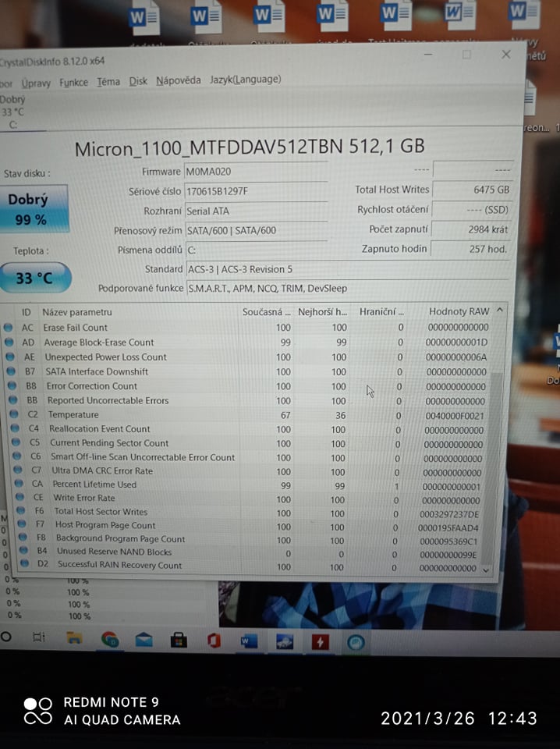The image size is (560, 749).
Task: Click the Rychlost otáčení value ---- (SSD)
Action: click(x=471, y=210)
